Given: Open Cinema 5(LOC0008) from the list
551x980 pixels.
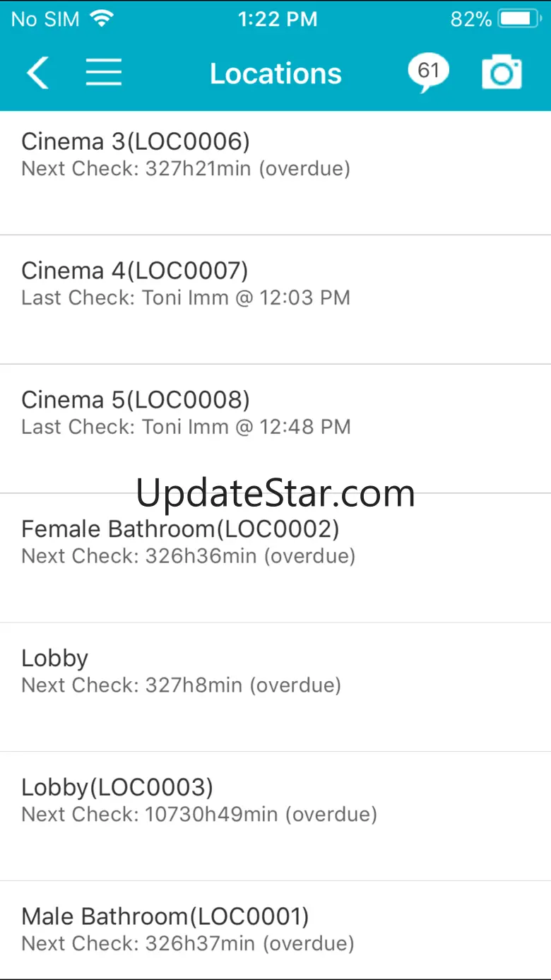Looking at the screenshot, I should point(275,429).
